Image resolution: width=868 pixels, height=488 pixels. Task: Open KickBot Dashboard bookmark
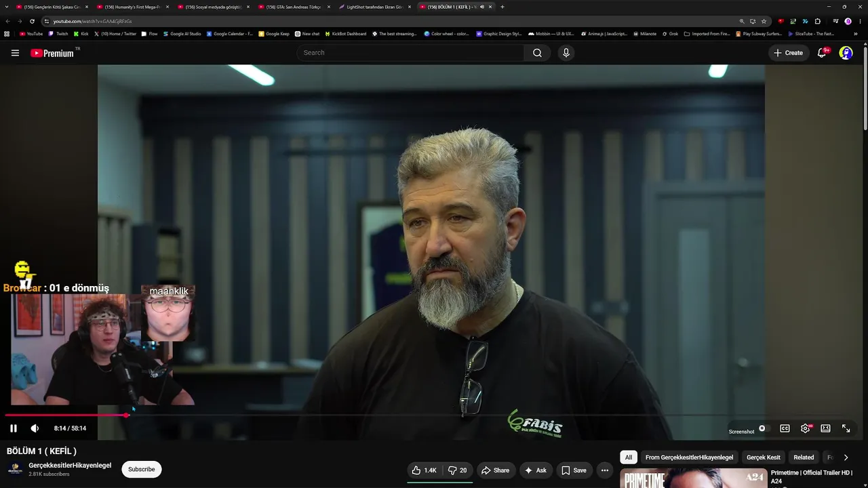346,34
